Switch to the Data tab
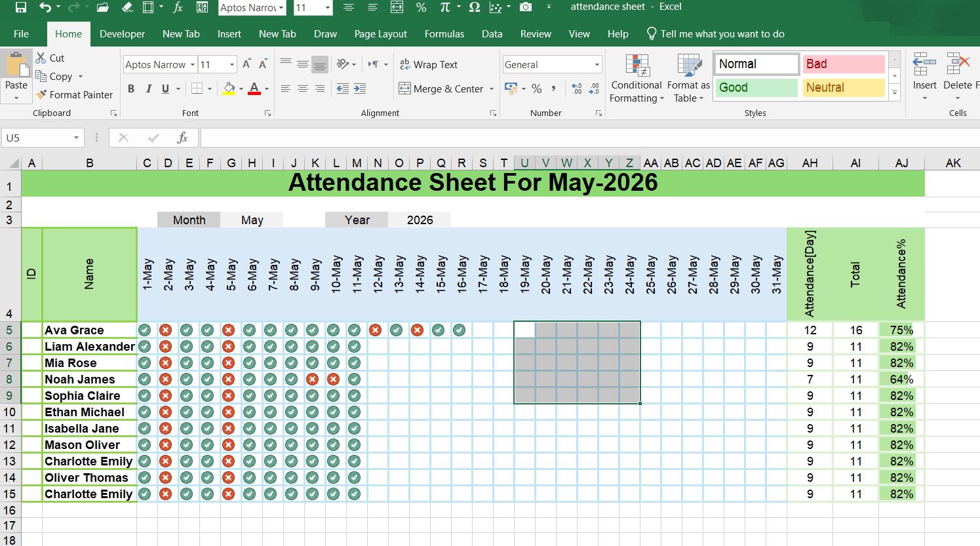Viewport: 980px width, 546px height. click(x=492, y=34)
